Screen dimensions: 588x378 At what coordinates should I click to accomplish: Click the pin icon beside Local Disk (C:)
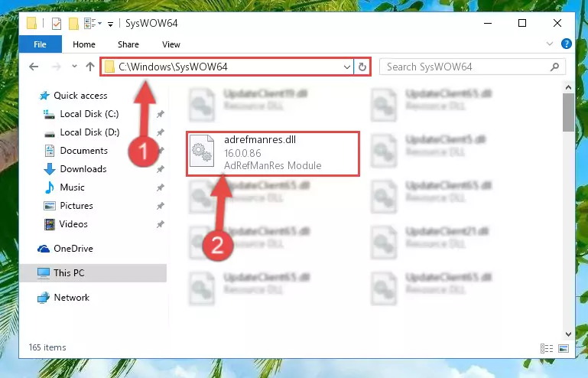pyautogui.click(x=160, y=114)
